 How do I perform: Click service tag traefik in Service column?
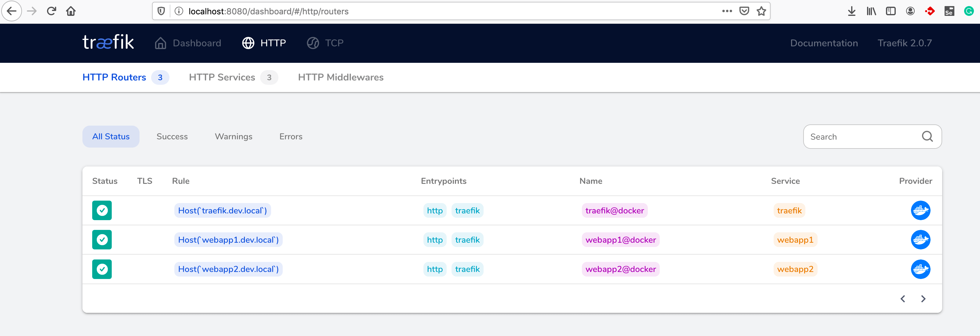pos(789,211)
